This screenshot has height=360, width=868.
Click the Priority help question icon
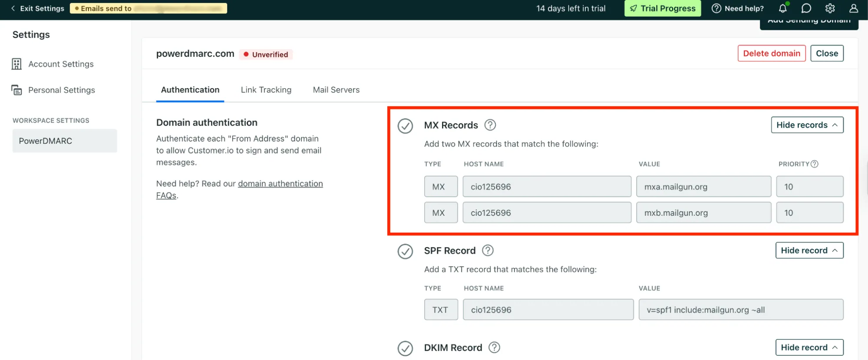pos(815,164)
